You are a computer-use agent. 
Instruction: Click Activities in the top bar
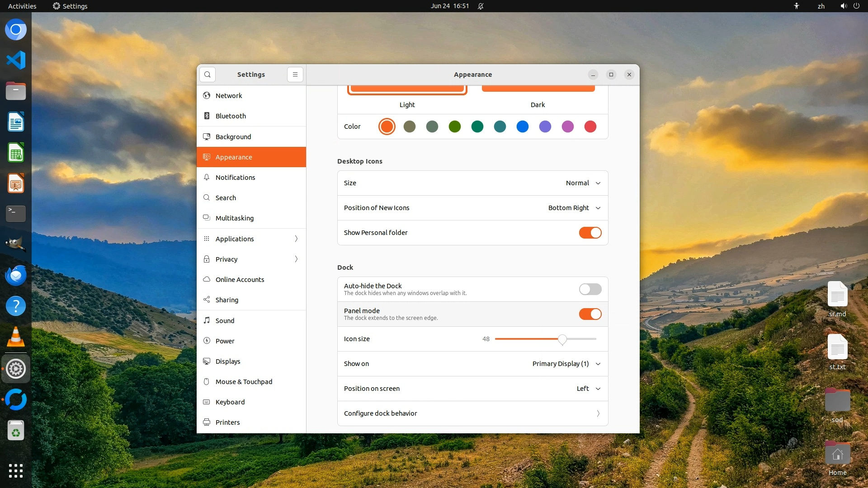(22, 6)
